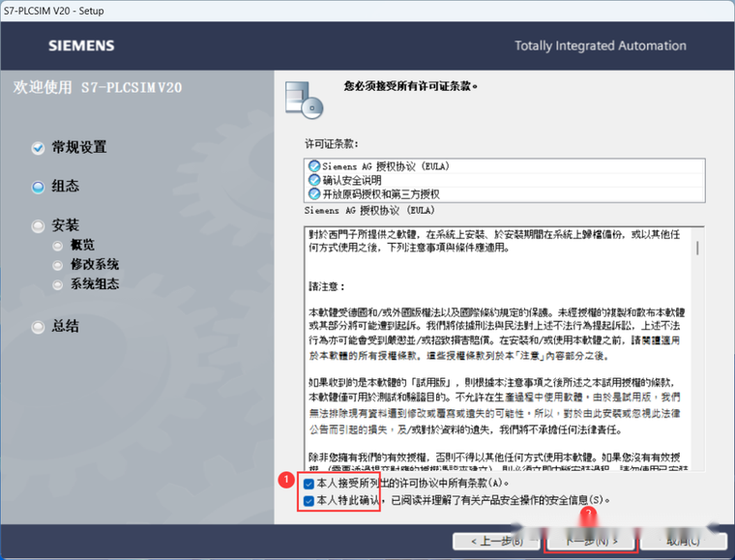Viewport: 735px width, 560px height.
Task: Click the 常规设置 step in sidebar
Action: [78, 147]
